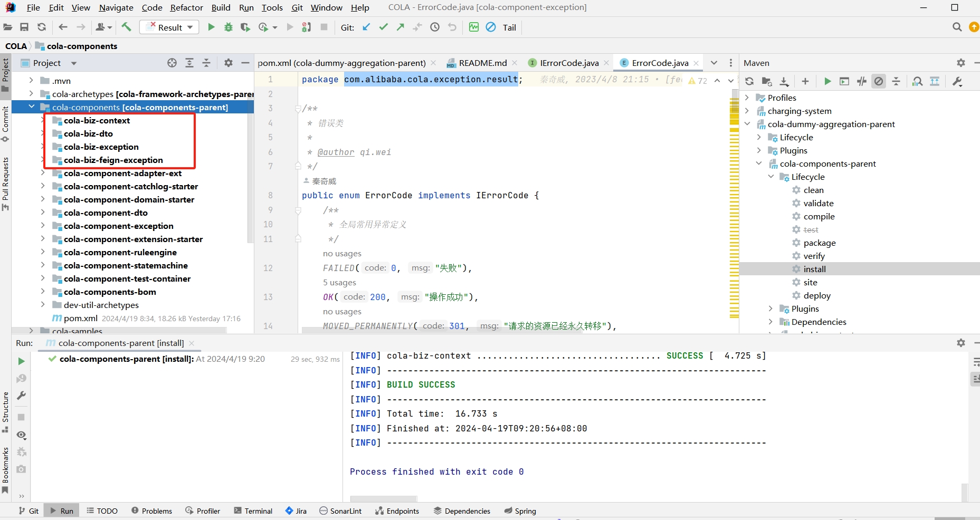Click Generate Sources and Update Folders Maven icon

click(x=767, y=81)
